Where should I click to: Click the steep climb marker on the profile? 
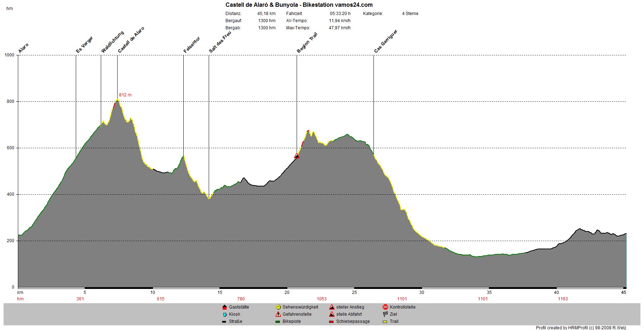(x=297, y=156)
